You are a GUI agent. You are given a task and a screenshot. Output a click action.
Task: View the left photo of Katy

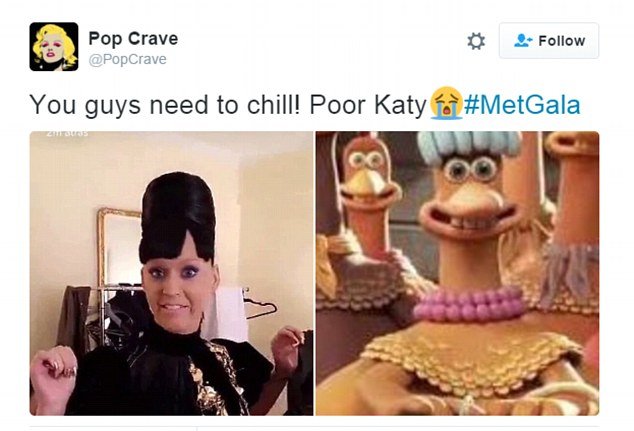pyautogui.click(x=171, y=273)
